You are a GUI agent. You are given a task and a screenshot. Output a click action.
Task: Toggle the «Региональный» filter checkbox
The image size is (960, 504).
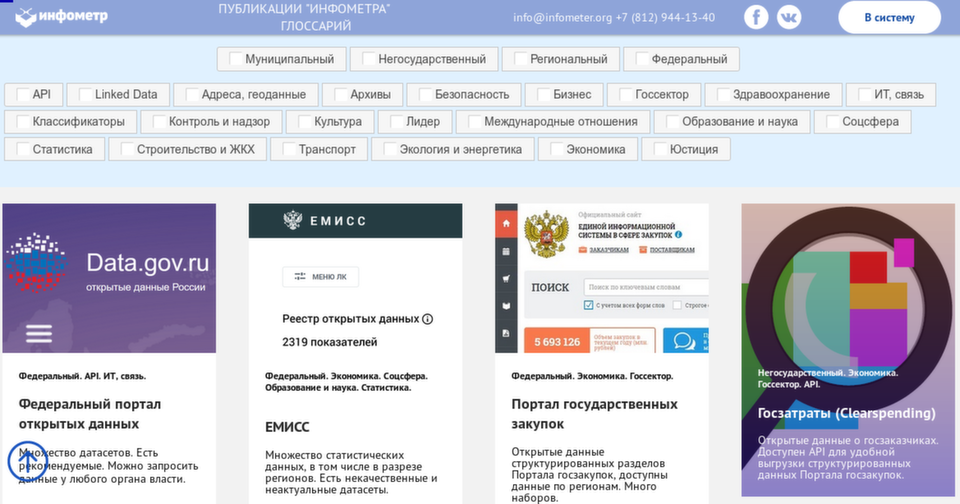click(x=520, y=59)
